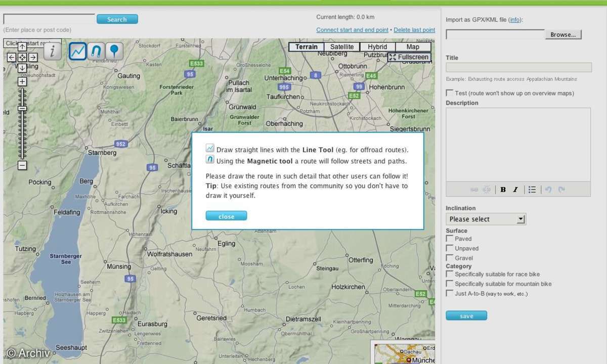Screen dimensions: 607x364
Task: Click Dietramszell label on the map
Action: tap(303, 320)
